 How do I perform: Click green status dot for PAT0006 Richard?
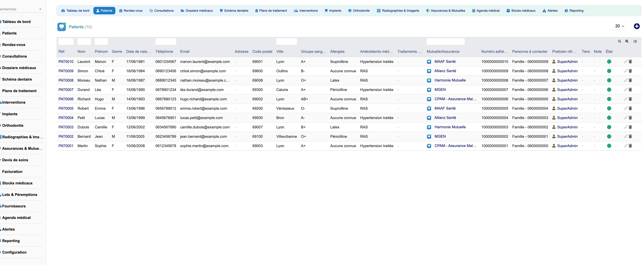(x=609, y=99)
